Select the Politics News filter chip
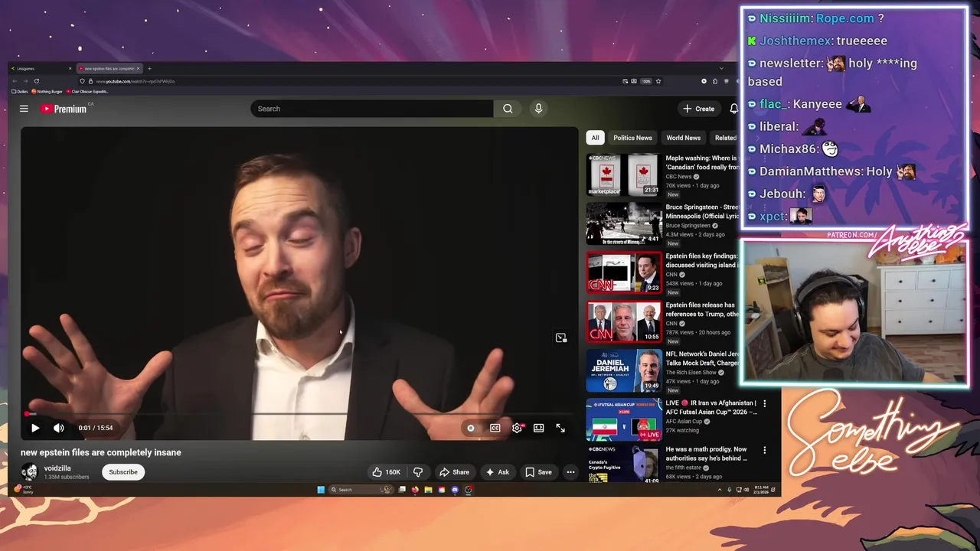The height and width of the screenshot is (551, 980). [632, 138]
